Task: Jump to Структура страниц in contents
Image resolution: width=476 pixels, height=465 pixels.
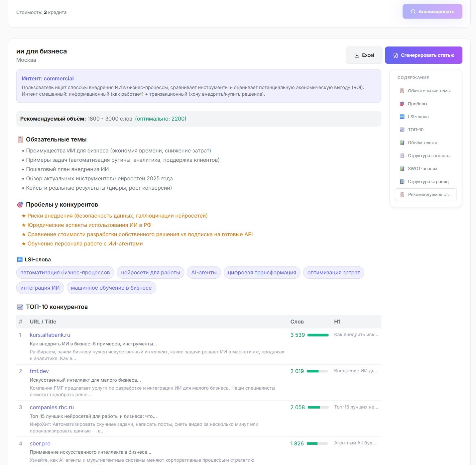Action: [x=425, y=181]
